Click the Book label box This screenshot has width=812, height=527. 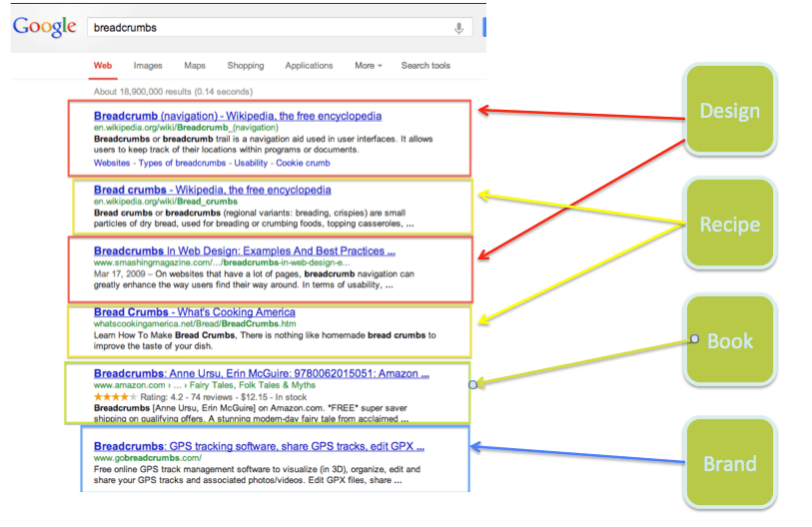tap(730, 340)
